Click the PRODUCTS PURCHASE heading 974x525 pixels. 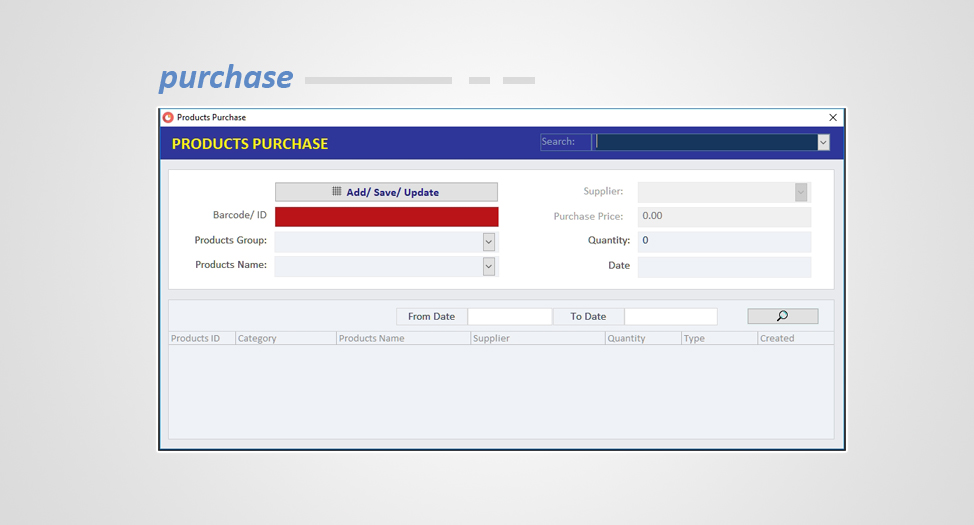click(x=250, y=144)
